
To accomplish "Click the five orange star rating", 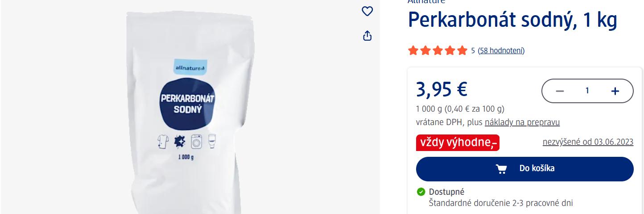I will (x=438, y=50).
